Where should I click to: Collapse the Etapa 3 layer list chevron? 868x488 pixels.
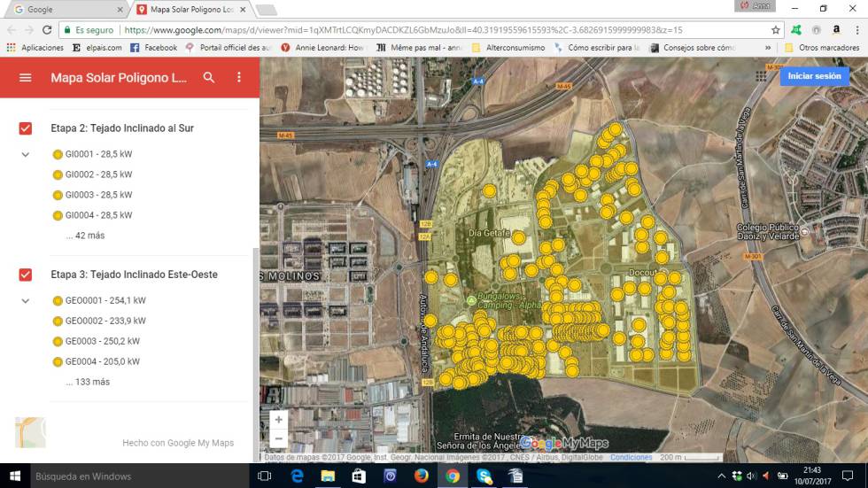pyautogui.click(x=26, y=301)
